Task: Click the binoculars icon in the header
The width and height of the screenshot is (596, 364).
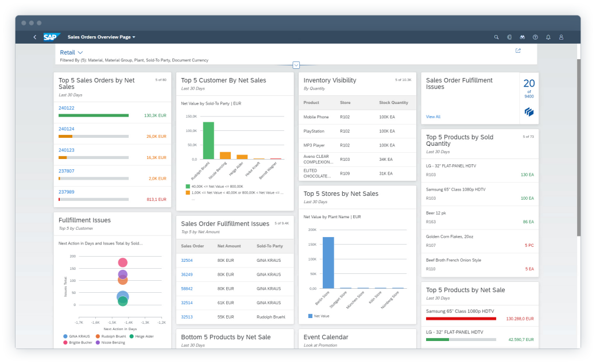Action: [523, 37]
